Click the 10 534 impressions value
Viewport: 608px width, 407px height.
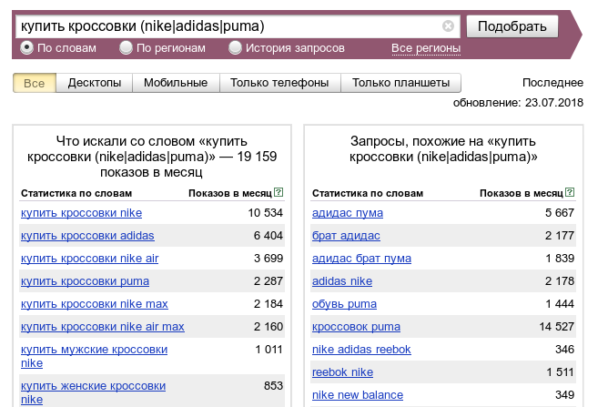pos(265,213)
